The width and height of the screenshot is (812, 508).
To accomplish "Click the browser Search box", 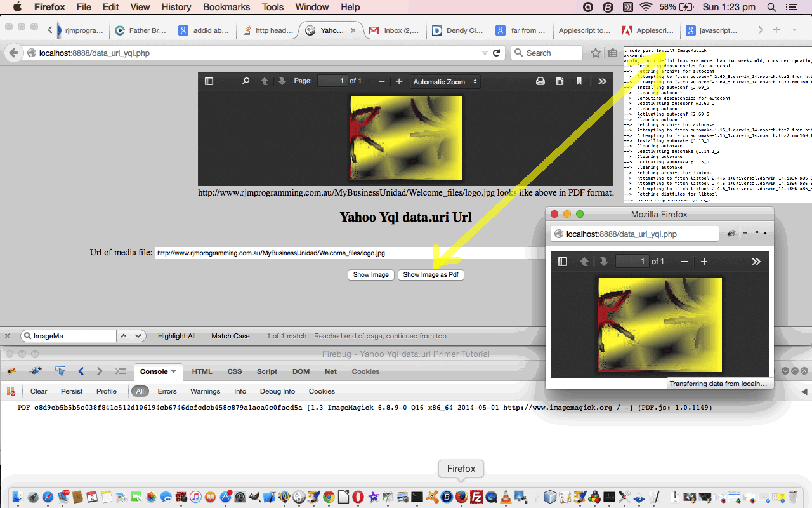I will tap(547, 53).
